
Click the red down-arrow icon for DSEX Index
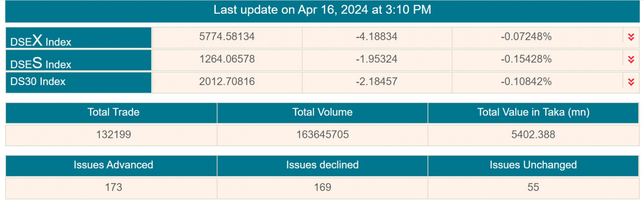[631, 37]
